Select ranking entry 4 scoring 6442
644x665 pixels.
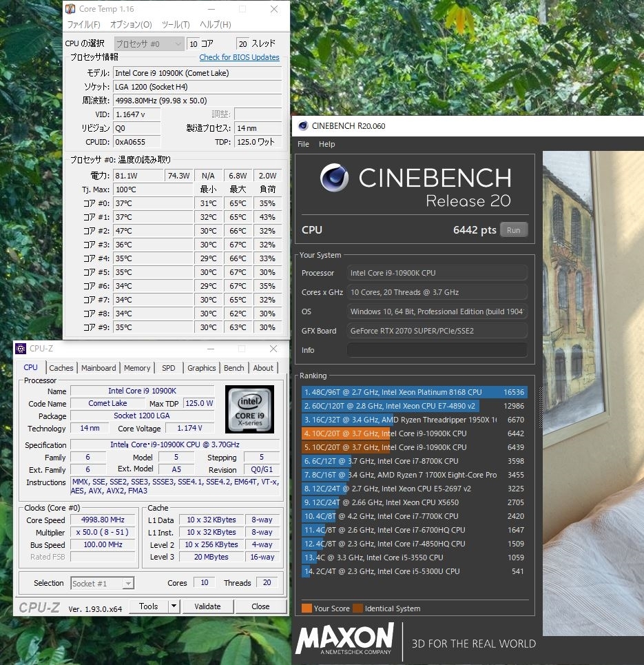pyautogui.click(x=414, y=433)
